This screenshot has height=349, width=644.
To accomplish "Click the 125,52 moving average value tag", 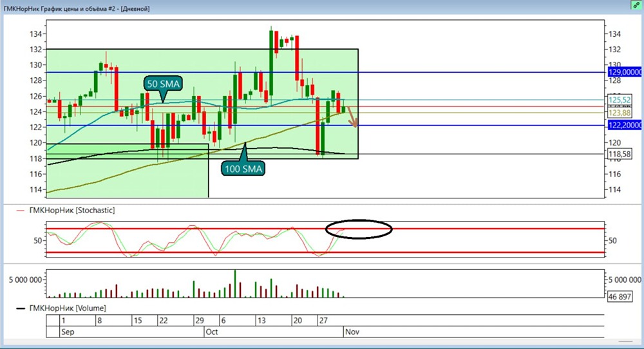I will tap(620, 100).
